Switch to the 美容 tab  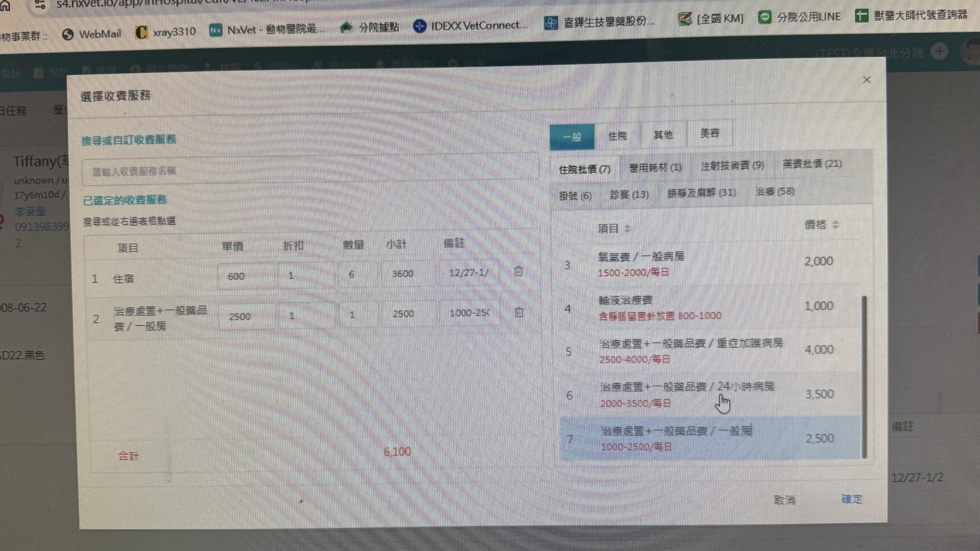coord(709,133)
